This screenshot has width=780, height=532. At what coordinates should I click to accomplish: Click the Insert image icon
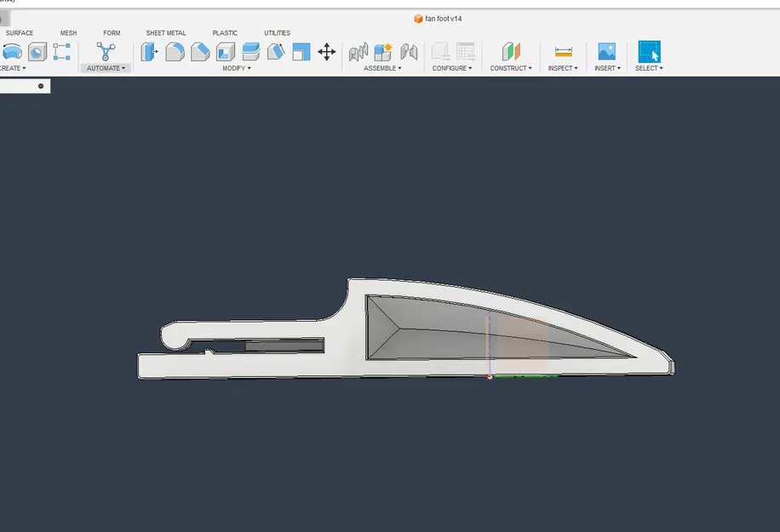(607, 52)
